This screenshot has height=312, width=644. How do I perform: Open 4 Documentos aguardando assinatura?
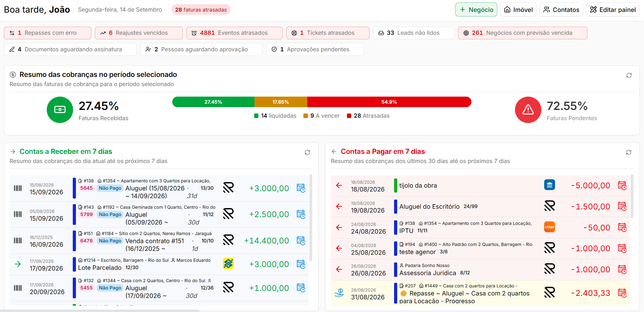pos(70,50)
